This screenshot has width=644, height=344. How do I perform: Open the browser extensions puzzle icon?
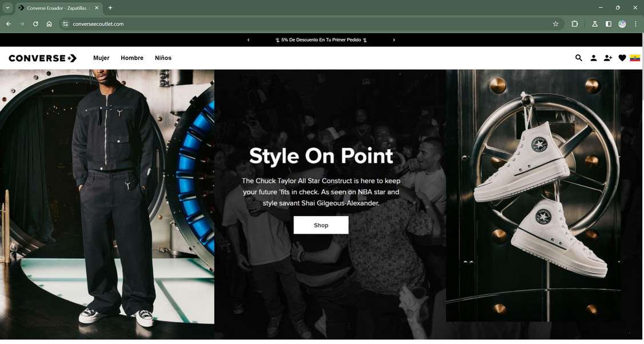point(575,24)
